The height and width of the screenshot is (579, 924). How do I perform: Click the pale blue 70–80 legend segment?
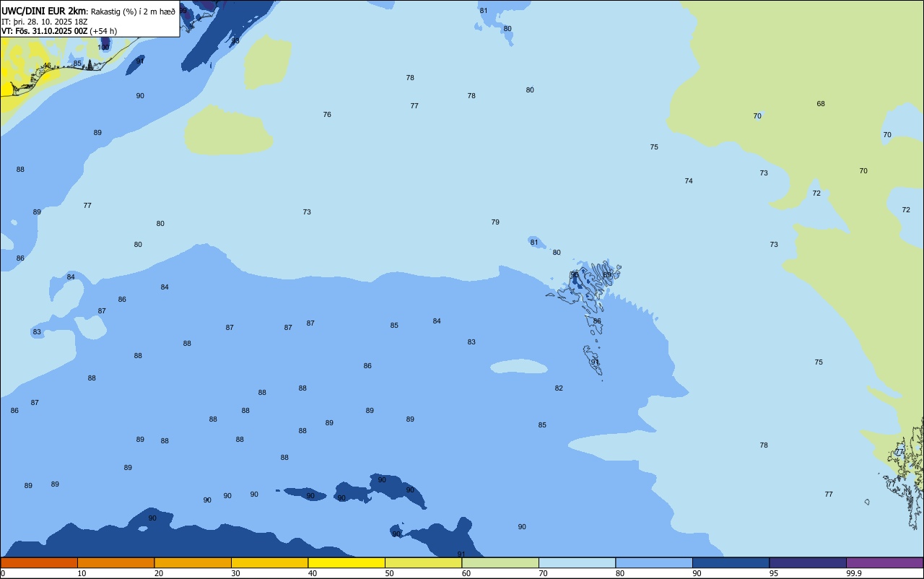[x=577, y=562]
